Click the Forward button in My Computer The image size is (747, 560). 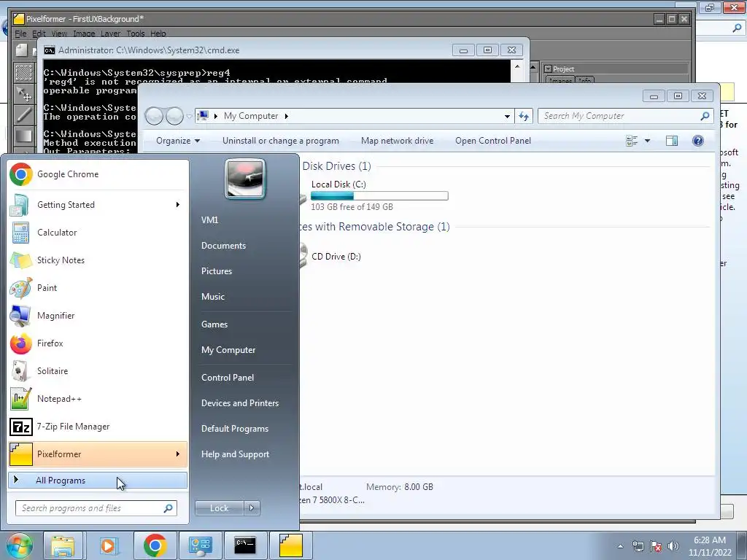[x=174, y=116]
